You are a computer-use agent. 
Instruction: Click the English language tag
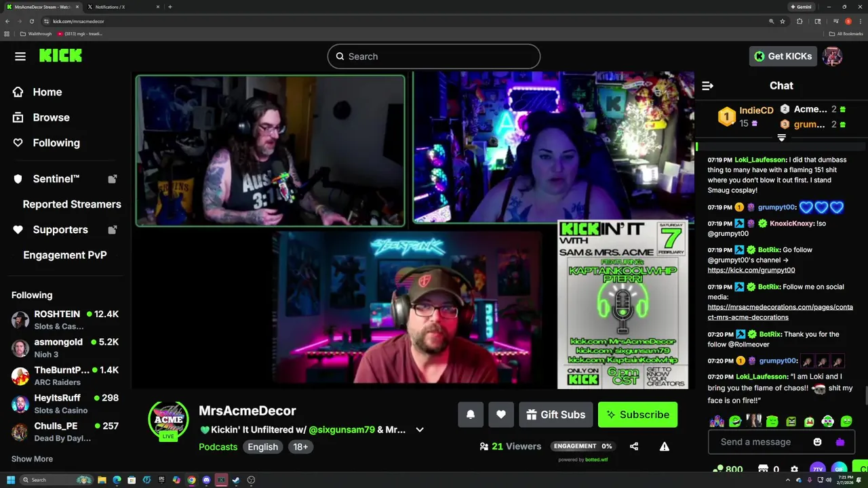(262, 447)
